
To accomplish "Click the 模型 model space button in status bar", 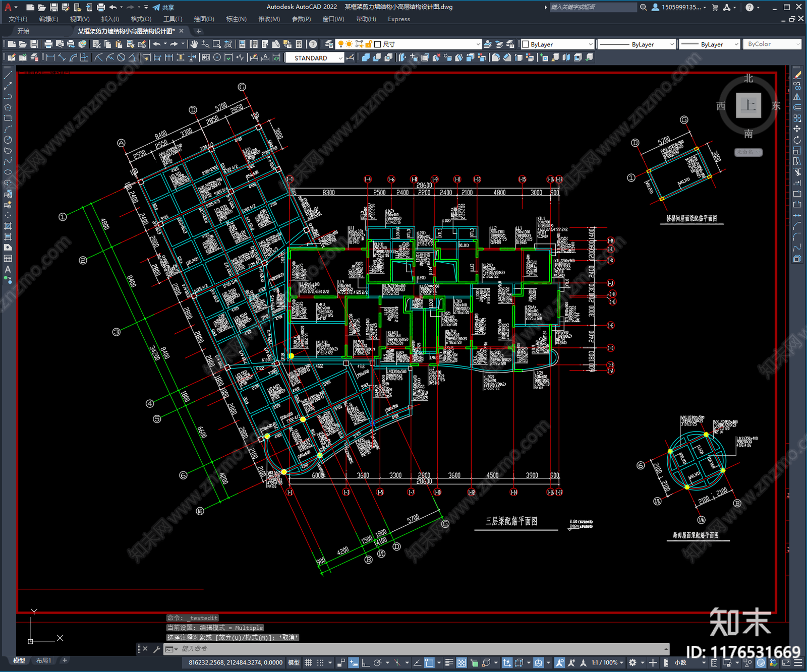I will click(294, 662).
